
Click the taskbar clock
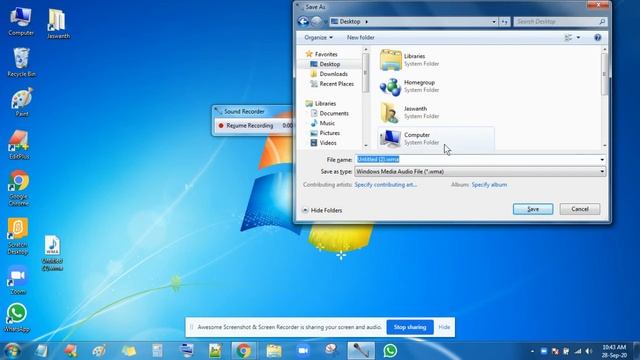[x=614, y=351]
